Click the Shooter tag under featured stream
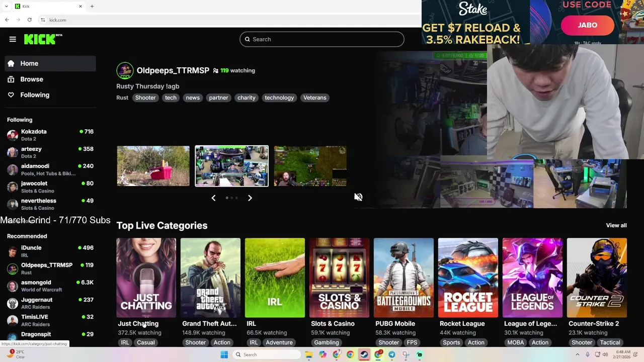Viewport: 644px width, 362px height. click(x=145, y=98)
